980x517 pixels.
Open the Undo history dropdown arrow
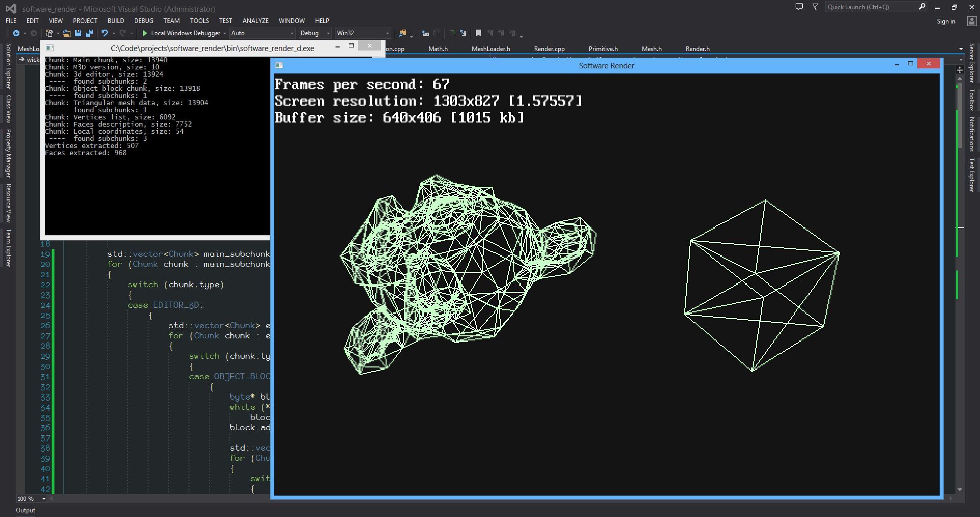coord(113,34)
